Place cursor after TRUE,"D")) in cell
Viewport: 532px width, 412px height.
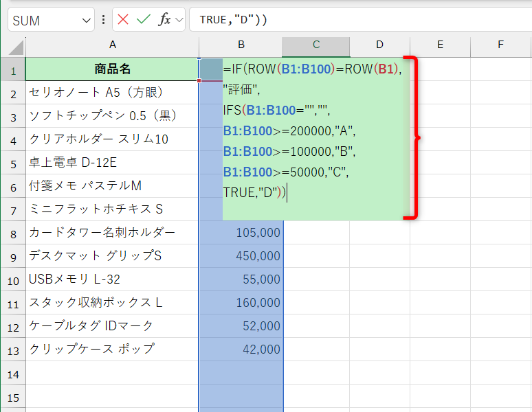coord(287,193)
